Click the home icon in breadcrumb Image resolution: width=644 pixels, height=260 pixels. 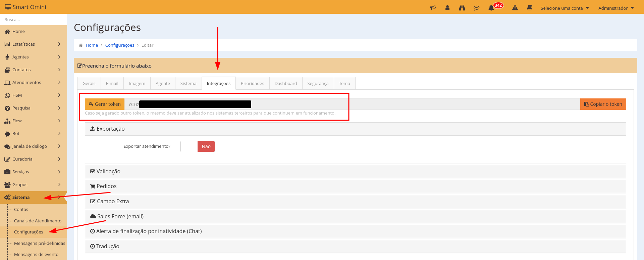click(81, 45)
